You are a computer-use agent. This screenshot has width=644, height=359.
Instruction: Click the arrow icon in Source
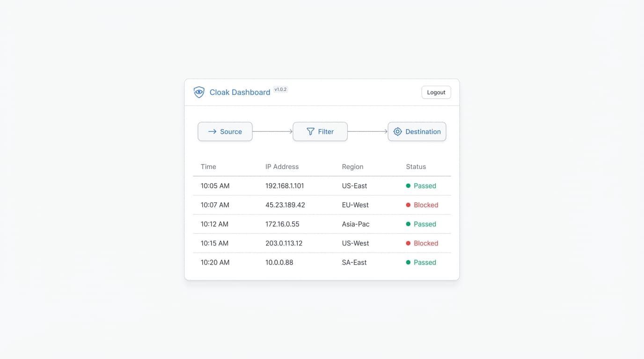pyautogui.click(x=212, y=132)
